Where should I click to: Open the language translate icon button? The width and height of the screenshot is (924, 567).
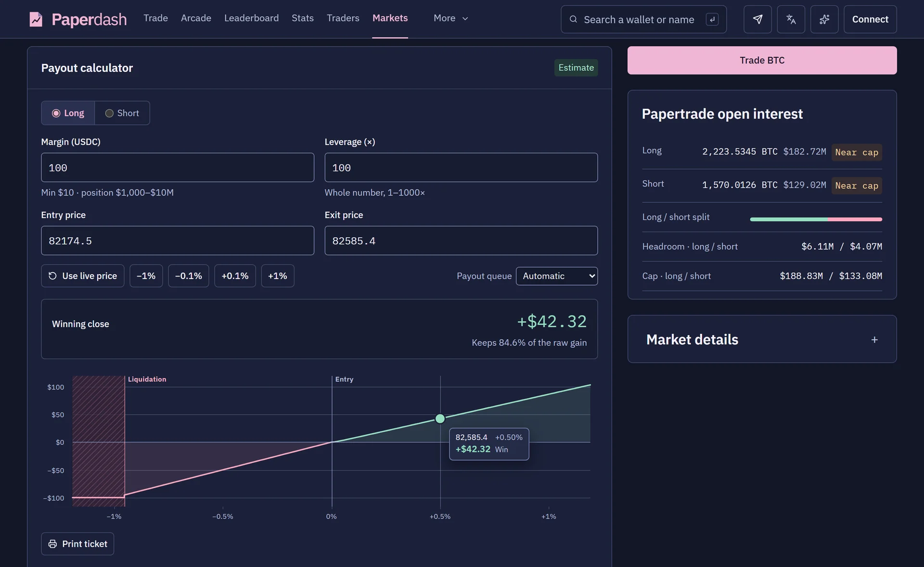pyautogui.click(x=791, y=19)
